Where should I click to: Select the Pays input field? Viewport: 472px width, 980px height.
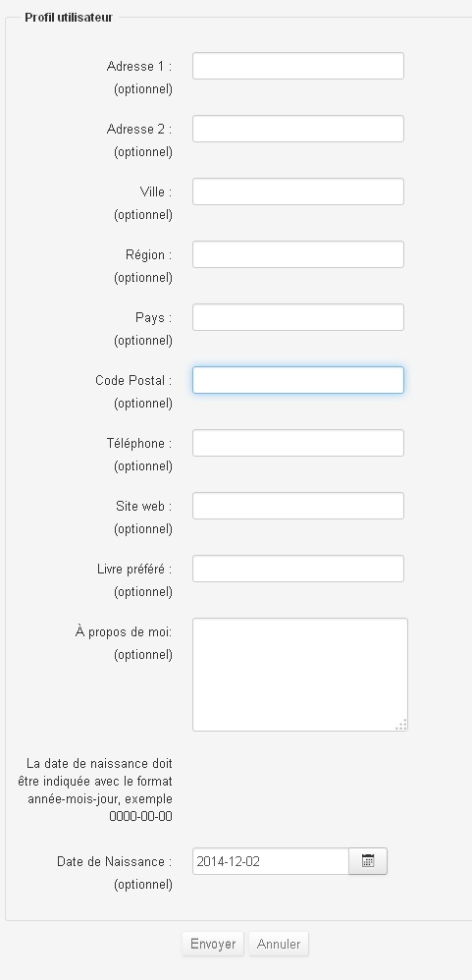pyautogui.click(x=297, y=317)
